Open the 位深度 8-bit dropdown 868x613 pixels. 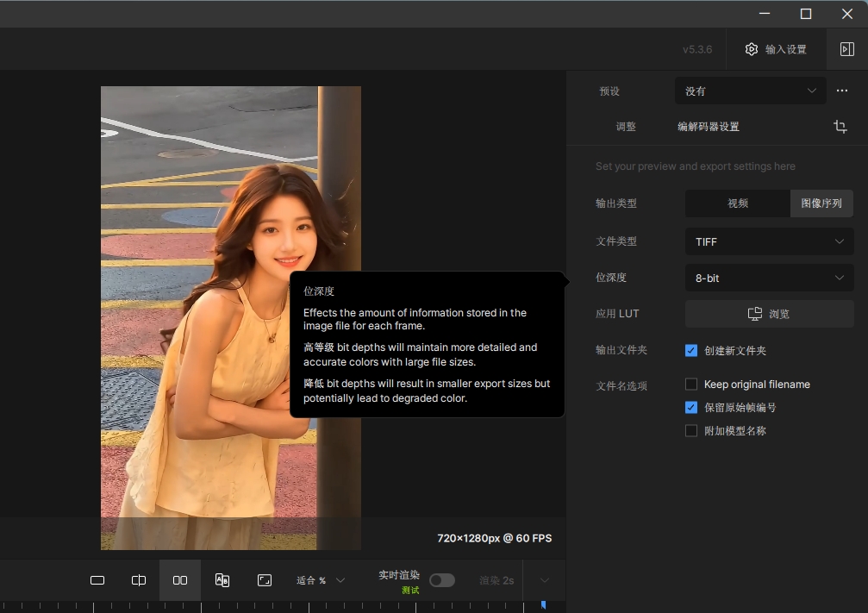[769, 278]
